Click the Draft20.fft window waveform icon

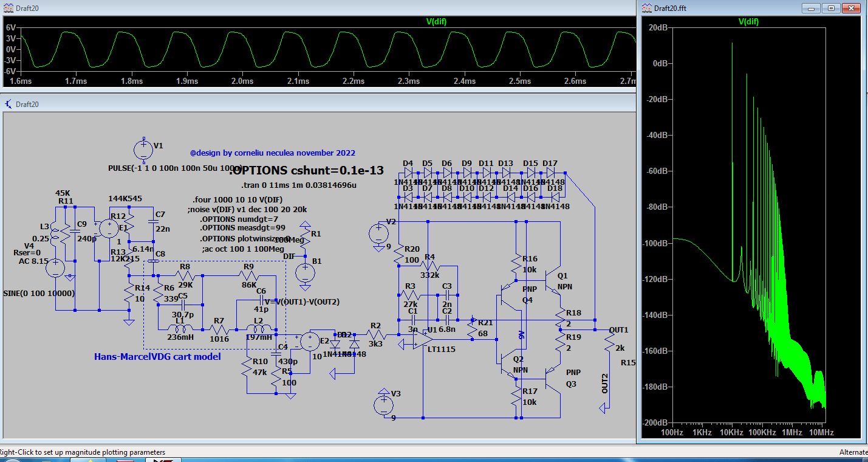(x=647, y=8)
